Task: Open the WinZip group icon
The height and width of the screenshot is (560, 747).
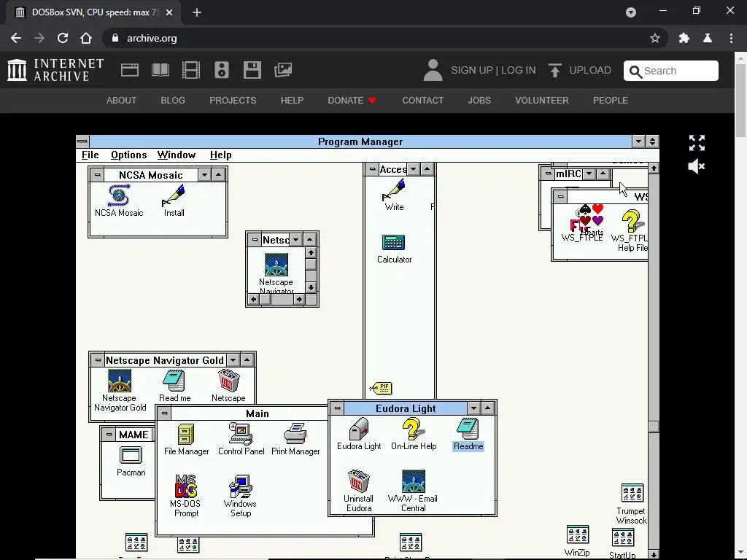Action: (578, 534)
